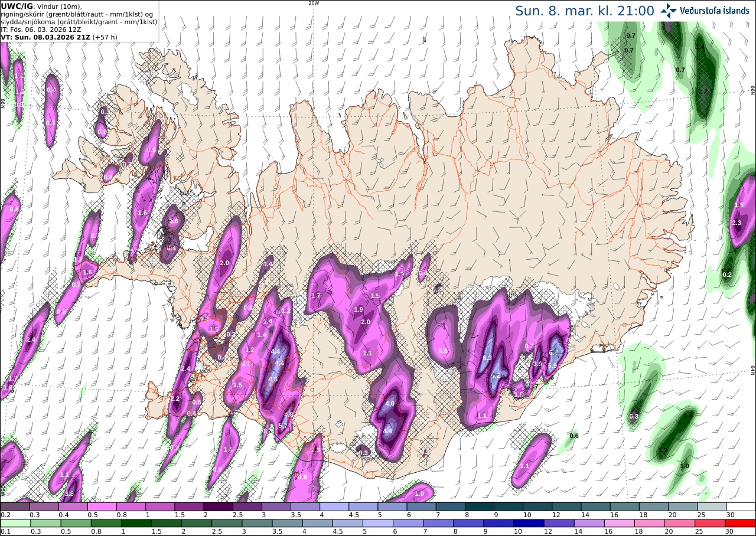This screenshot has height=536, width=756.
Task: Click the "12" label in the top legend row
Action: [555, 515]
